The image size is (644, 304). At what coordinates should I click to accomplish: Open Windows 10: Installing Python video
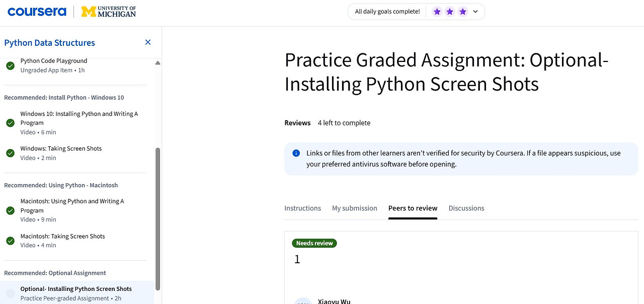click(x=79, y=118)
